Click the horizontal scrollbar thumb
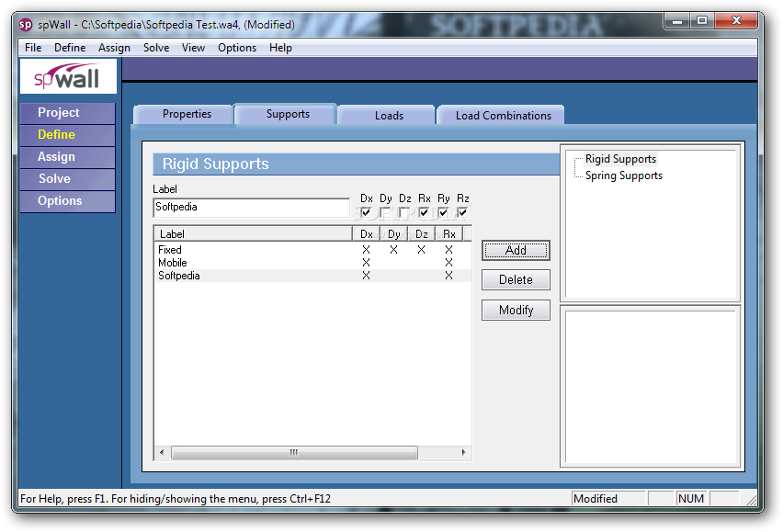This screenshot has height=532, width=783. tap(294, 453)
